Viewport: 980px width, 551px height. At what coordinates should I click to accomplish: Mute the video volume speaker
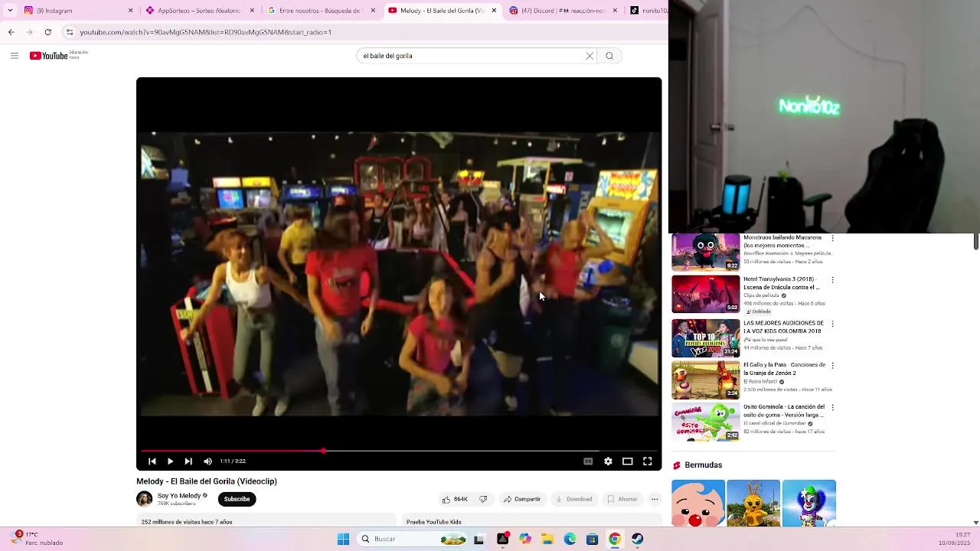tap(207, 461)
